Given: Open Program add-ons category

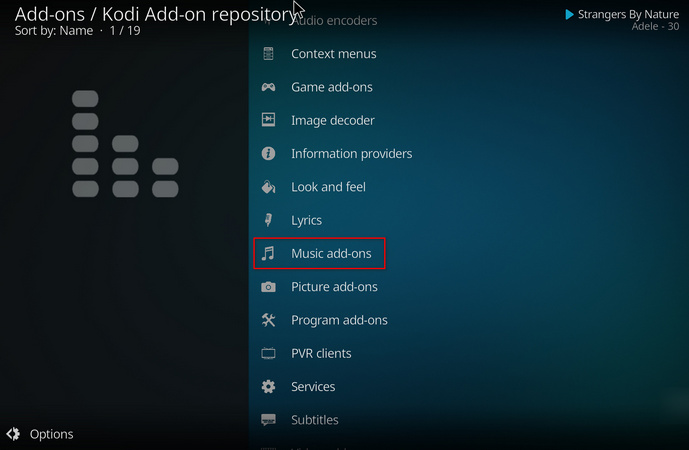Looking at the screenshot, I should point(339,320).
